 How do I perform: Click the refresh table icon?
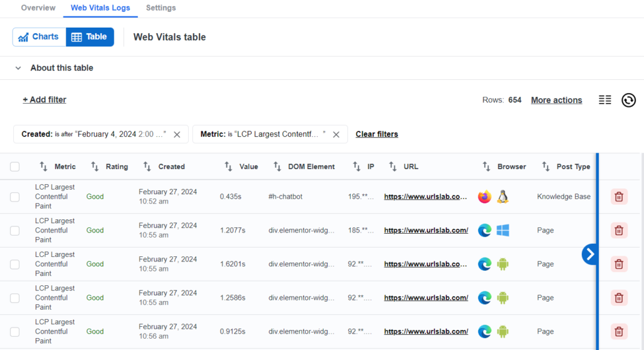click(628, 100)
